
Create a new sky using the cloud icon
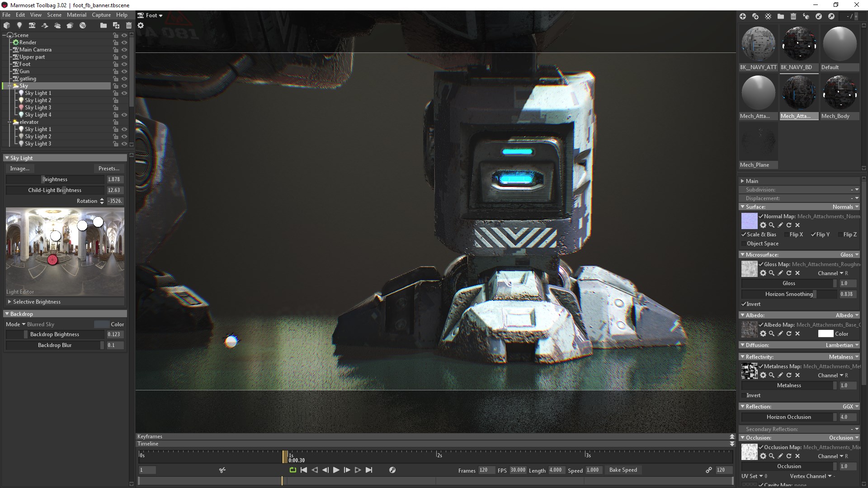click(57, 26)
